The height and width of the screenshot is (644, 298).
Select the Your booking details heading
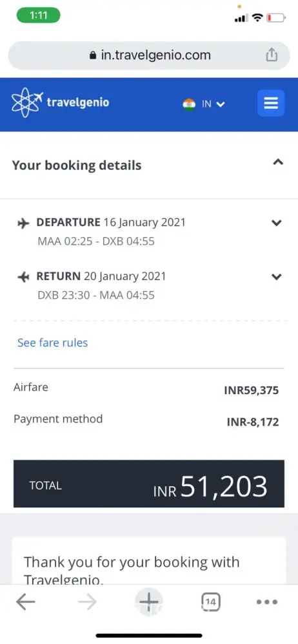coord(77,166)
